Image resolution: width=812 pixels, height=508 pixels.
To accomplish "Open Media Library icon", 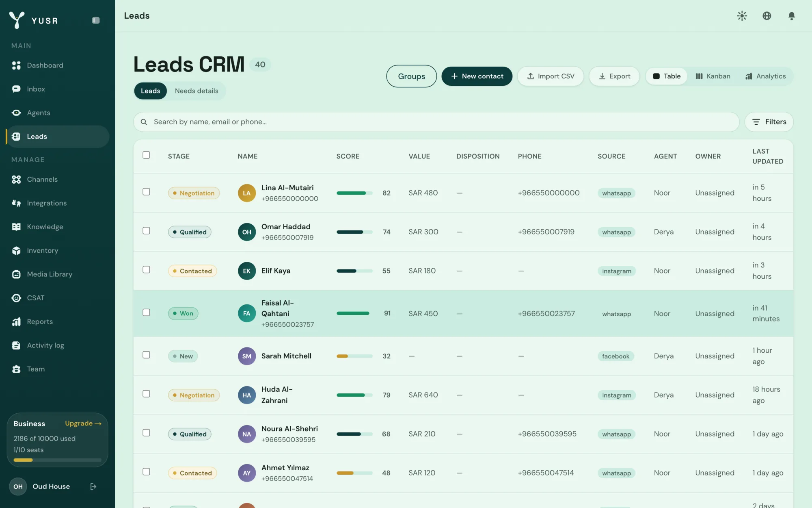I will (x=16, y=274).
